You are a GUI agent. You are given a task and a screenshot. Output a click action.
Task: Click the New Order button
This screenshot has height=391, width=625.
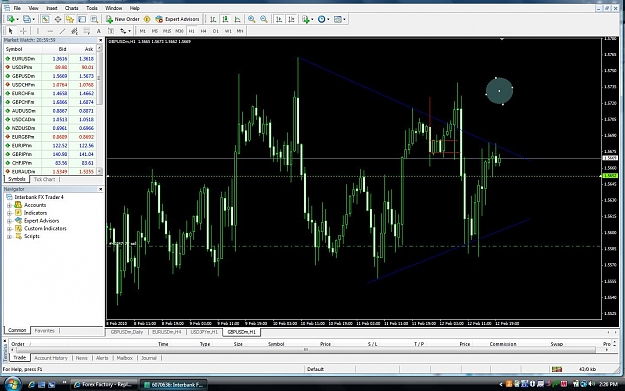(x=122, y=19)
